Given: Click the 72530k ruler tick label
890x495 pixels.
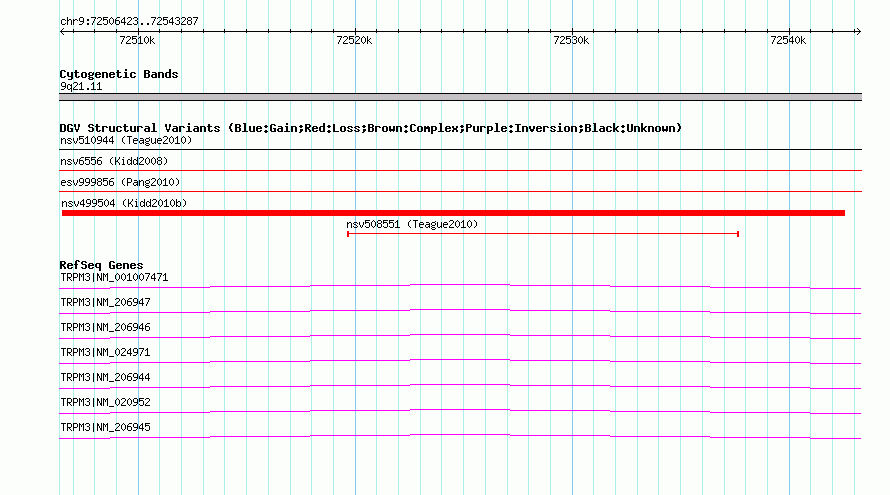Looking at the screenshot, I should 571,40.
